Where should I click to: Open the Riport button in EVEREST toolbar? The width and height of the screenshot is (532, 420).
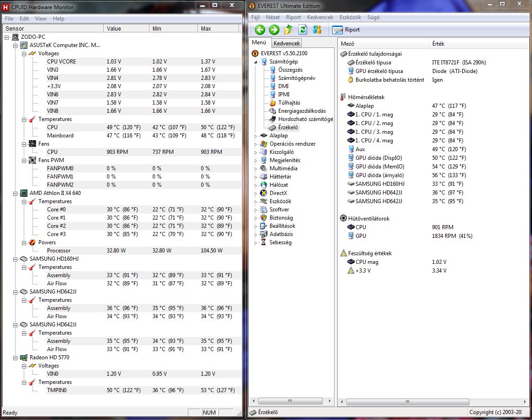coord(346,30)
